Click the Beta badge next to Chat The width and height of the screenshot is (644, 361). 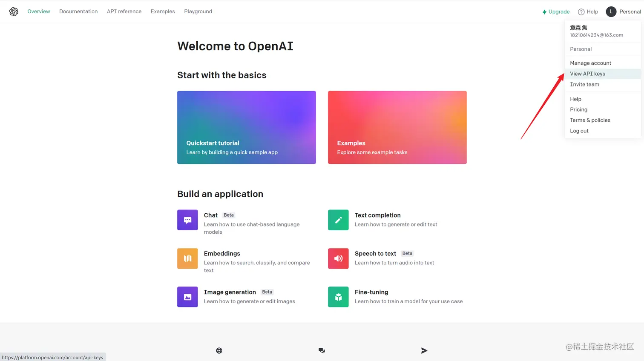pos(229,215)
